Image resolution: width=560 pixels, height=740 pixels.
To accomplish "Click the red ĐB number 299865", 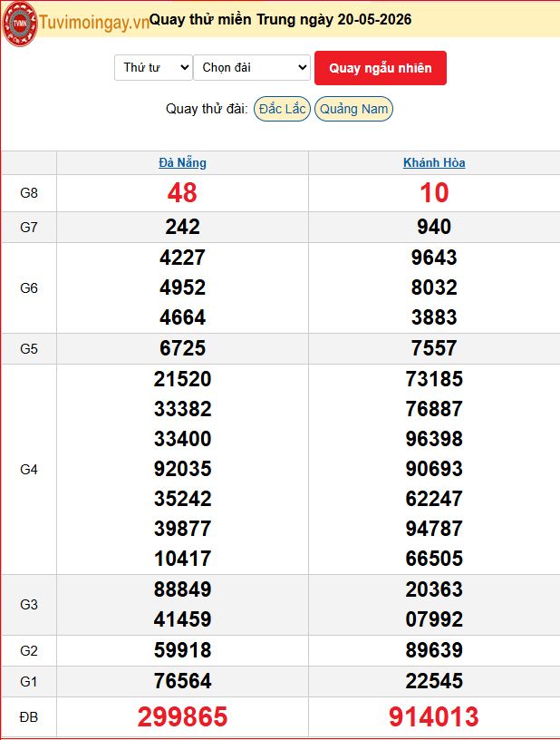I will pos(182,716).
